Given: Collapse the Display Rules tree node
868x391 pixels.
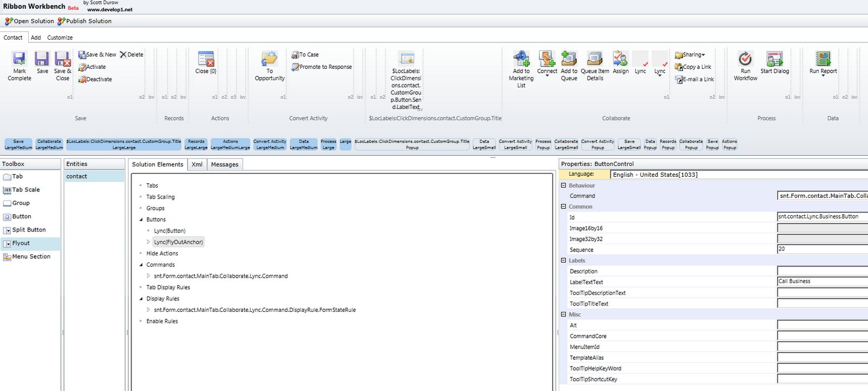Looking at the screenshot, I should [141, 299].
